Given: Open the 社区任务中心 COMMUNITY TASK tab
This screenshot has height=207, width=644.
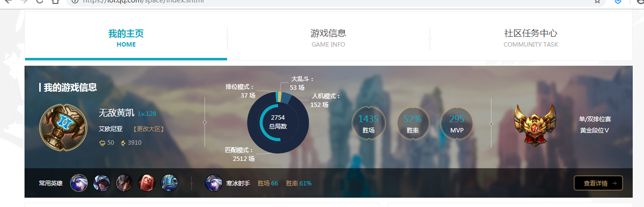Looking at the screenshot, I should point(531,38).
